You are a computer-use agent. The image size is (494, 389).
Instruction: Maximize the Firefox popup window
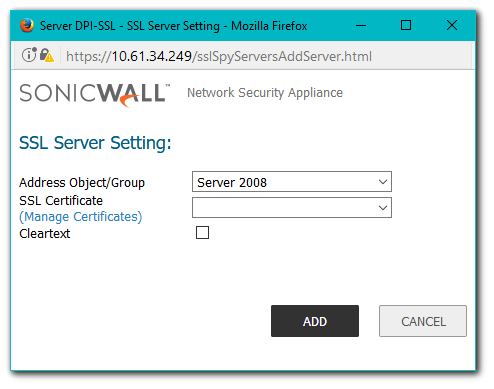[406, 25]
